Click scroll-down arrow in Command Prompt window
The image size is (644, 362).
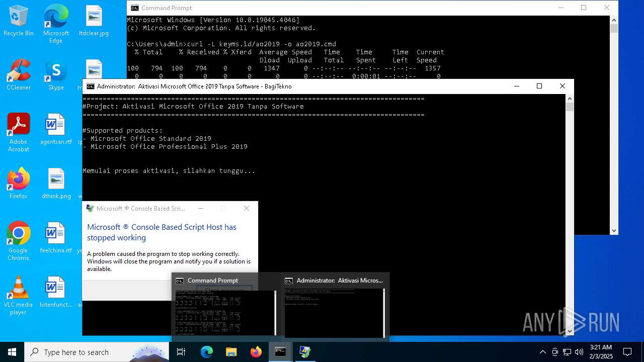point(614,231)
